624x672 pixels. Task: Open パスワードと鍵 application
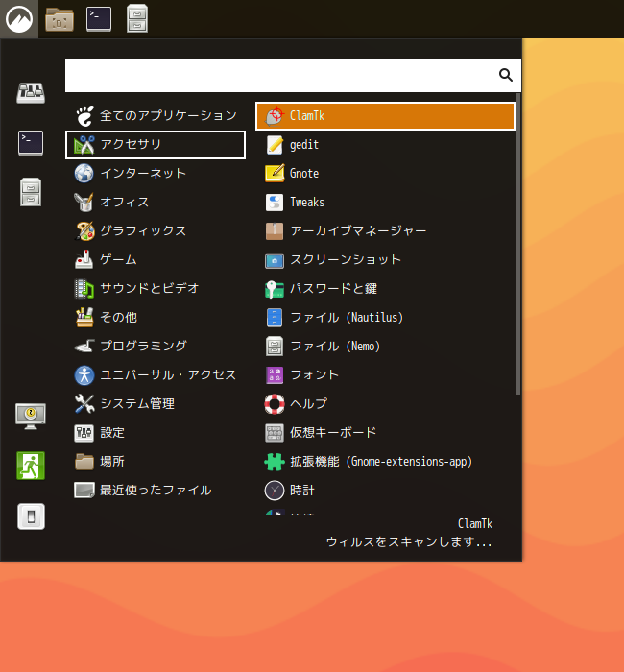(x=385, y=289)
